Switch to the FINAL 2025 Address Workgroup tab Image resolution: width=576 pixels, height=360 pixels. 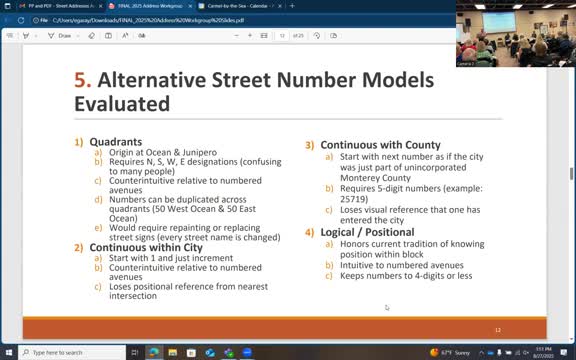click(x=150, y=6)
